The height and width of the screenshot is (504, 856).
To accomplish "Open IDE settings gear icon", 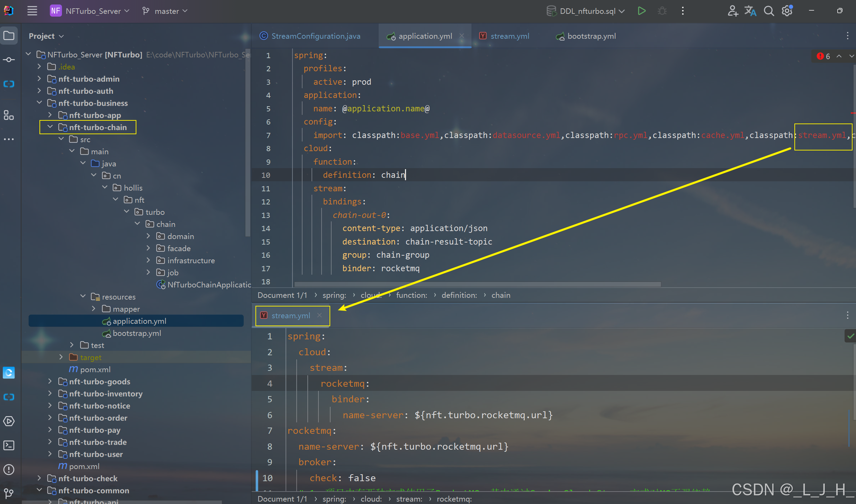I will pyautogui.click(x=787, y=11).
